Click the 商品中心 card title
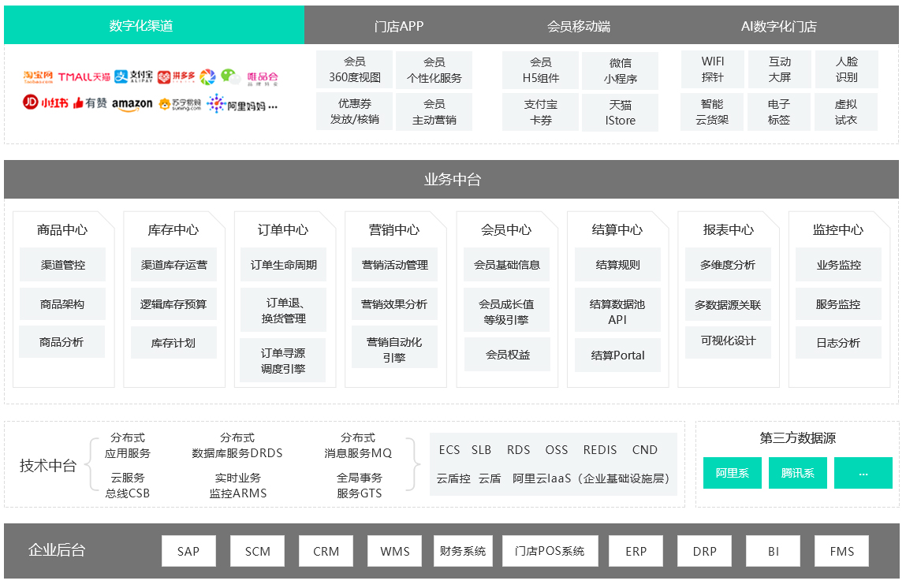The image size is (906, 588). (62, 230)
